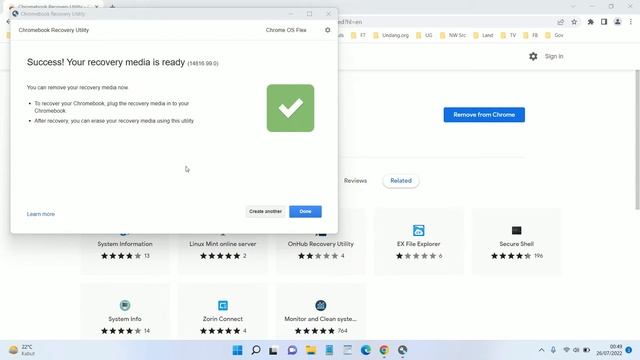This screenshot has width=640, height=360.
Task: Open the NW Src bookmark folder
Action: click(453, 36)
